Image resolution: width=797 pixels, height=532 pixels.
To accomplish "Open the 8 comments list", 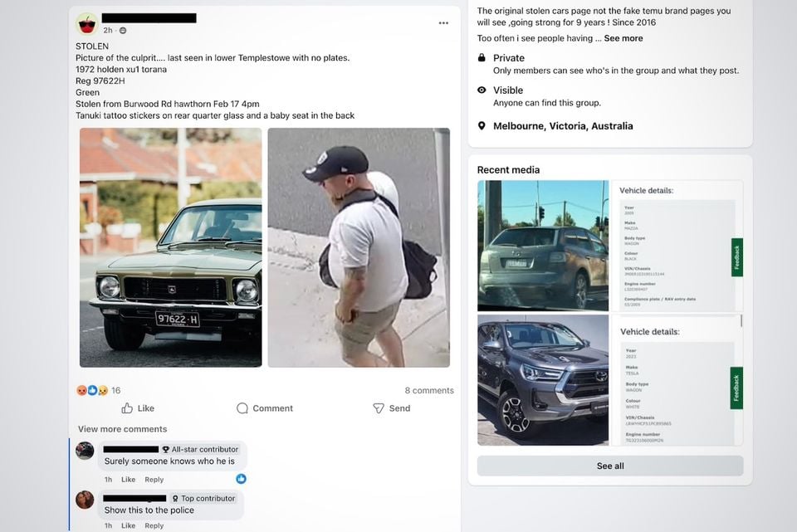I will pyautogui.click(x=429, y=390).
